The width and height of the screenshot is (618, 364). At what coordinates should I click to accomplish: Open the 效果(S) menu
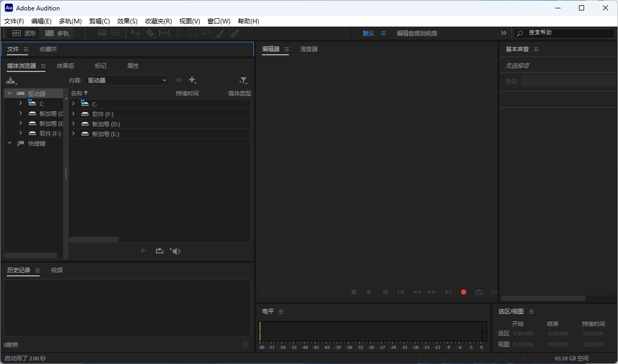(127, 21)
